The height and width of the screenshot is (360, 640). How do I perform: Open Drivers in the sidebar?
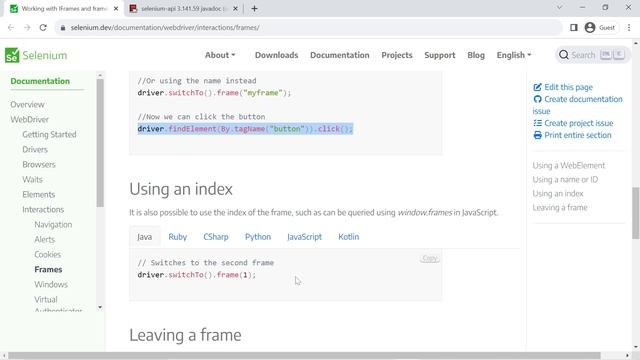click(x=35, y=149)
